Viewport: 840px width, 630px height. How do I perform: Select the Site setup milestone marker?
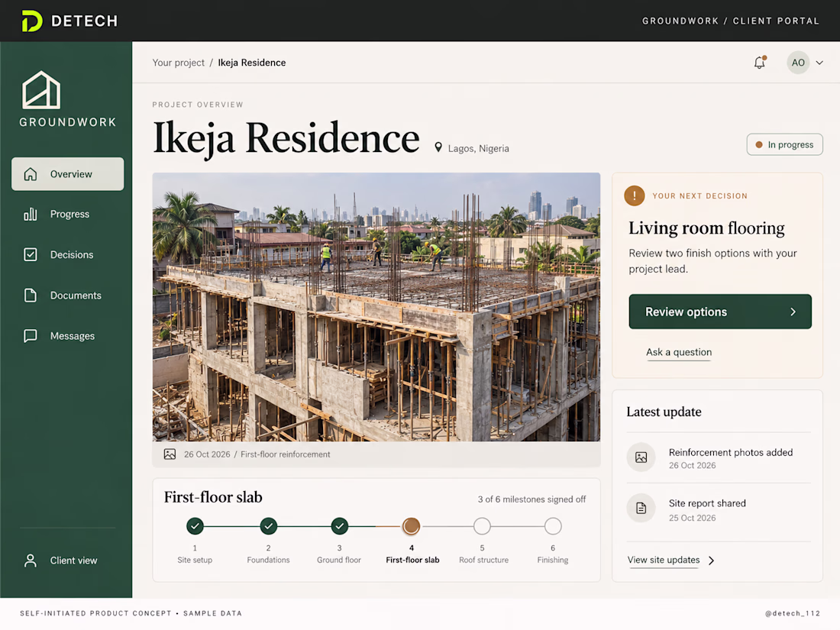click(x=195, y=526)
